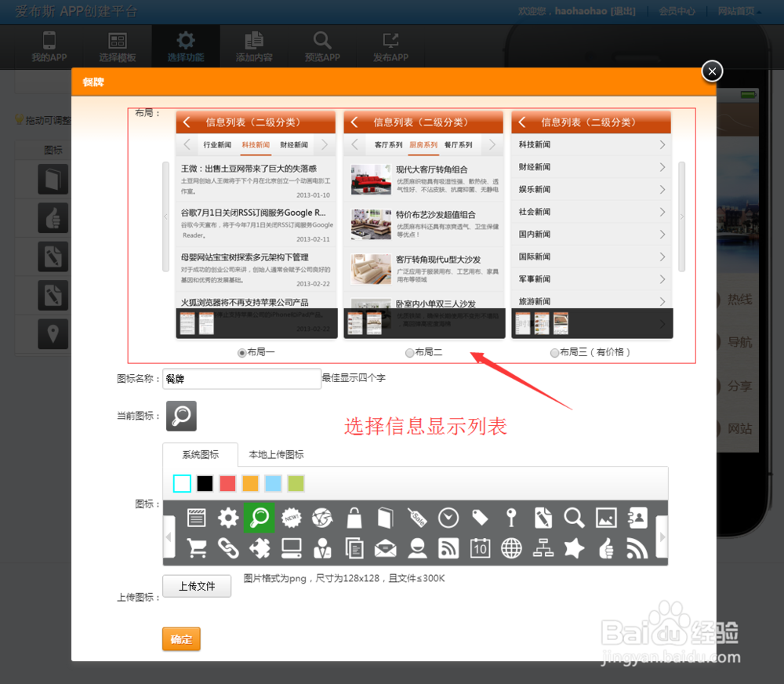
Task: Click the currently selected magnifier icon
Action: tap(259, 518)
